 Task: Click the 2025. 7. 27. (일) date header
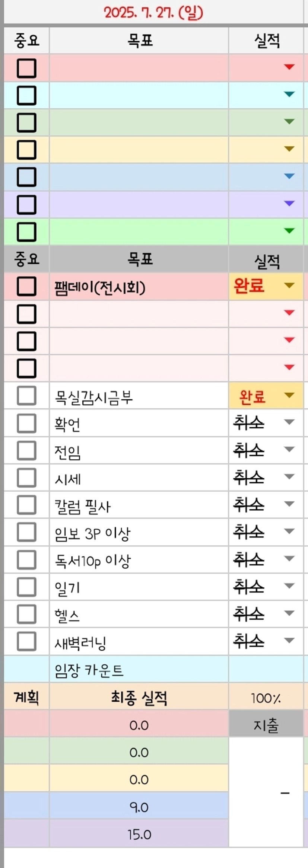pyautogui.click(x=154, y=13)
